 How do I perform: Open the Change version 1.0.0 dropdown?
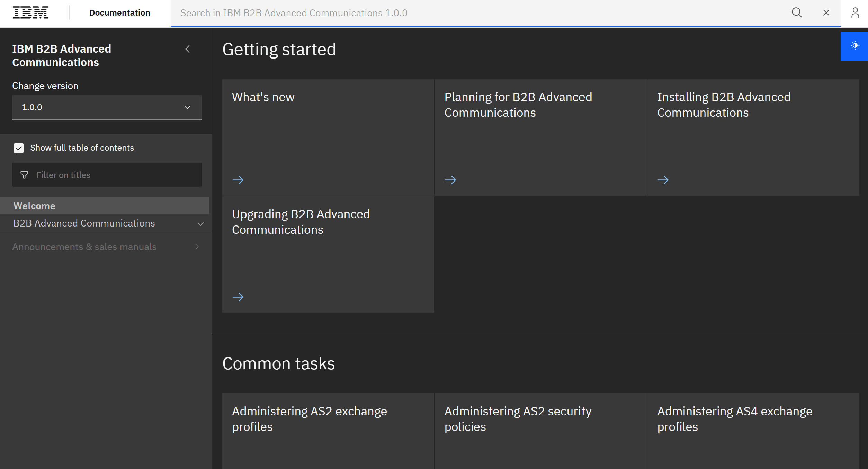click(x=107, y=107)
